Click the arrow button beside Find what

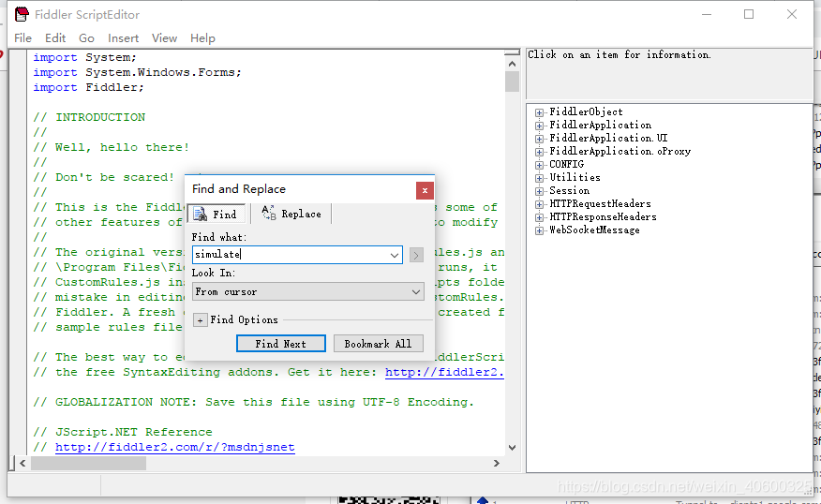pos(416,256)
